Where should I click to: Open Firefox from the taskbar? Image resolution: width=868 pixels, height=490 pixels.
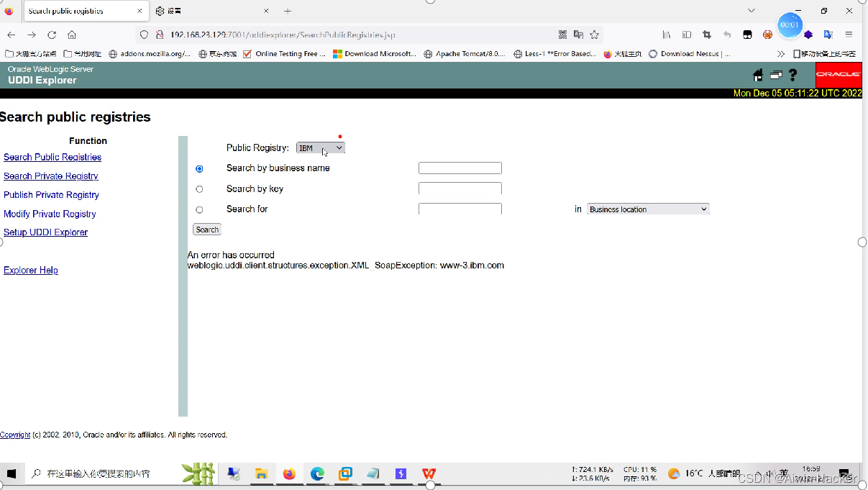click(289, 473)
